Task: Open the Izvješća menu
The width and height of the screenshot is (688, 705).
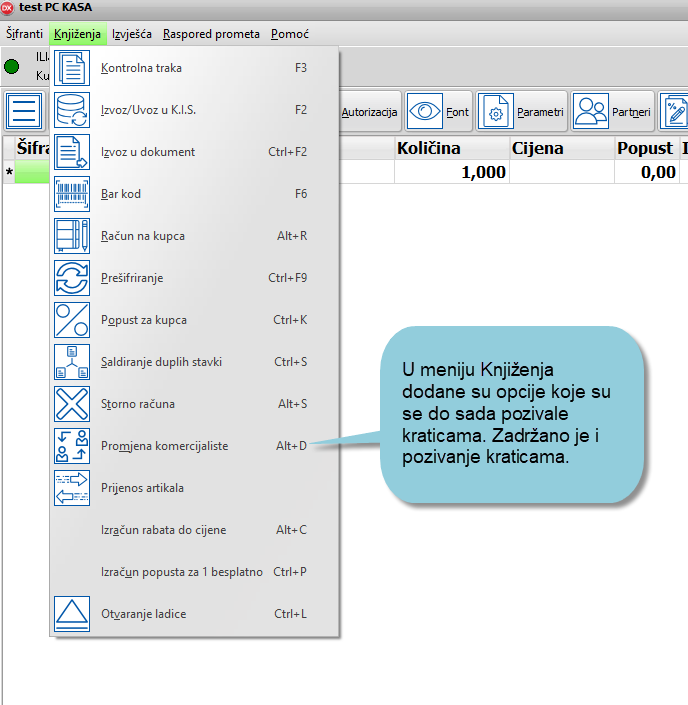Action: [x=132, y=34]
